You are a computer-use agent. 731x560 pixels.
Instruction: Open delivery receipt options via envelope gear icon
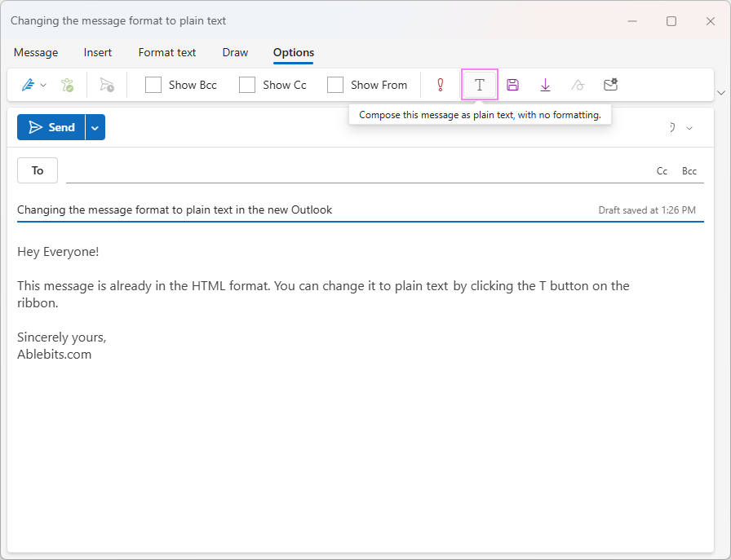point(610,84)
